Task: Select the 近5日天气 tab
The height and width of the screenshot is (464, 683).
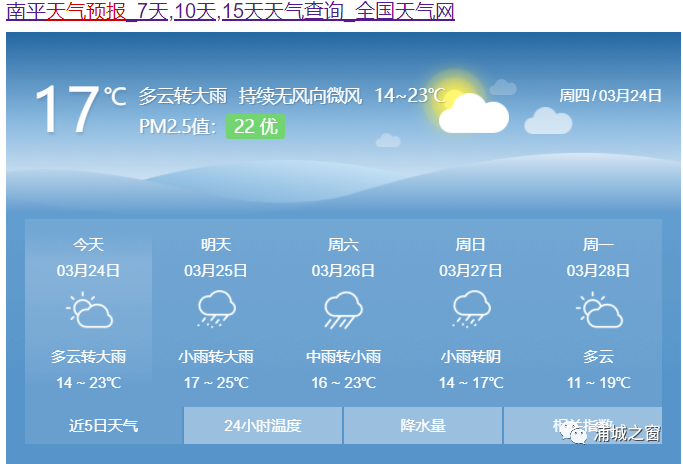Action: (104, 426)
